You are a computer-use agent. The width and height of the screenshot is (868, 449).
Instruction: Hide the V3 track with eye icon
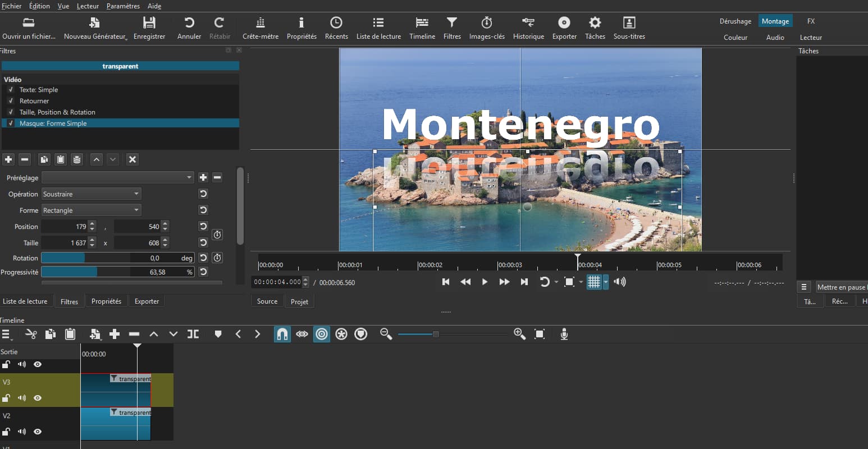click(x=38, y=398)
